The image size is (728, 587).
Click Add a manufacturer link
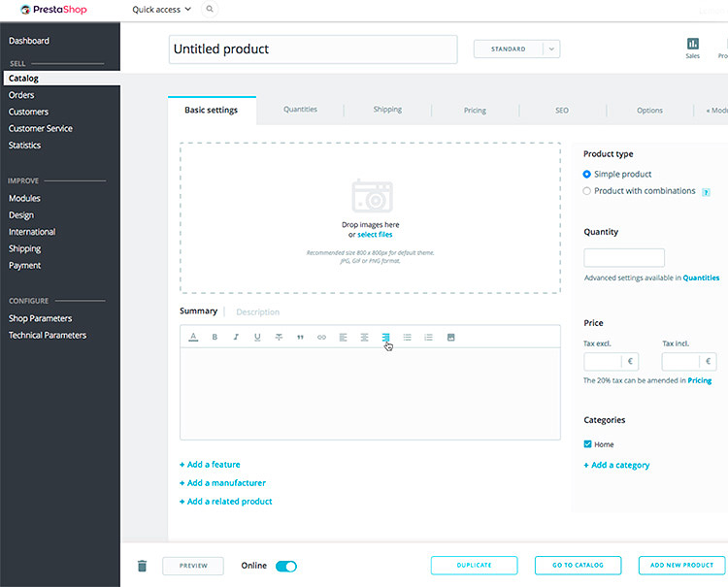pyautogui.click(x=223, y=483)
